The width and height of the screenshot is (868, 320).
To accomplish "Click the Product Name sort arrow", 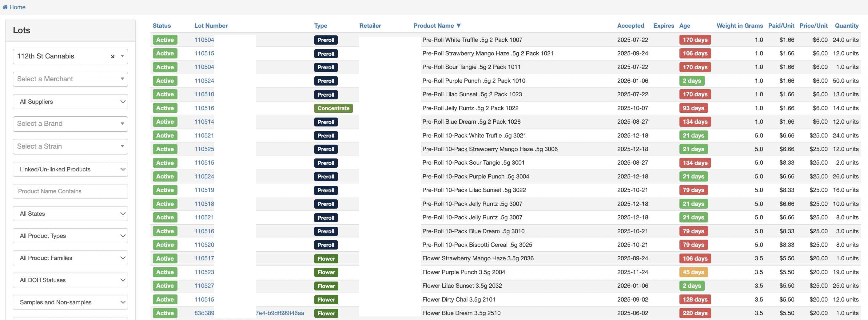I will point(459,26).
